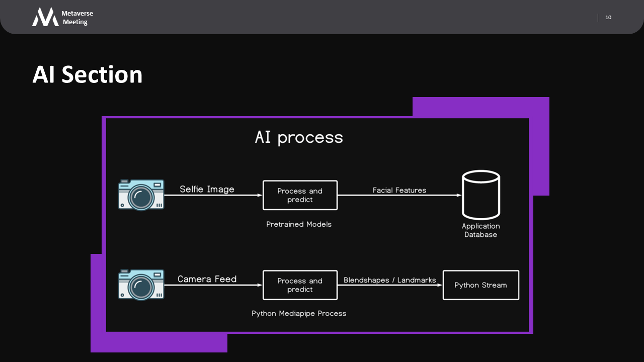Click the Metaverse Meeting header text
The image size is (644, 362).
(76, 18)
